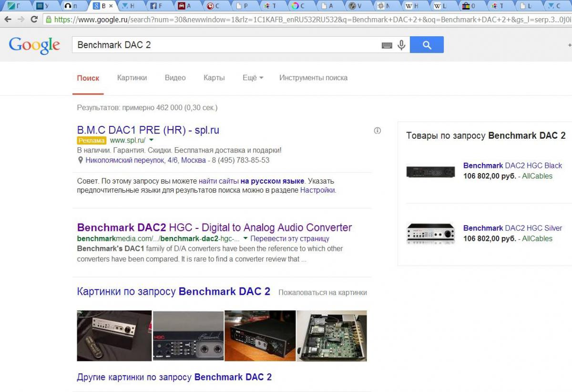Click the www.spl.ru/ green URL text
Image resolution: width=572 pixels, height=392 pixels.
coord(127,140)
